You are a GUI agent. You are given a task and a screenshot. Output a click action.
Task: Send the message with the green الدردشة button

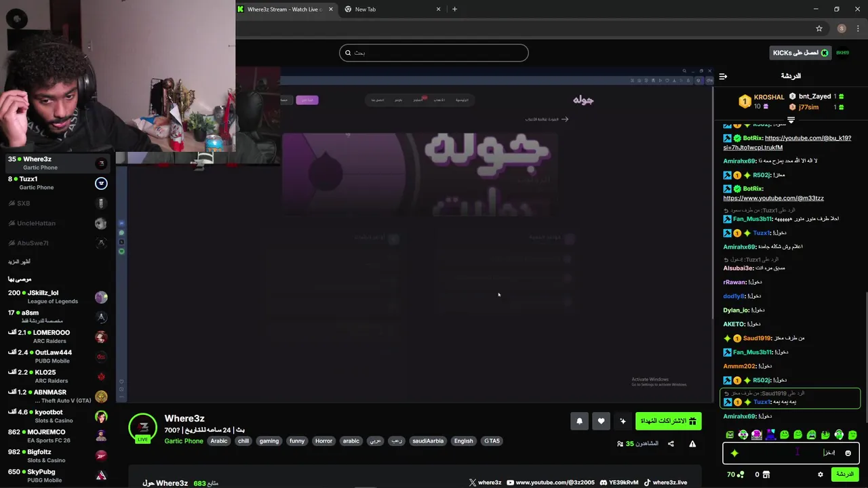click(x=845, y=474)
